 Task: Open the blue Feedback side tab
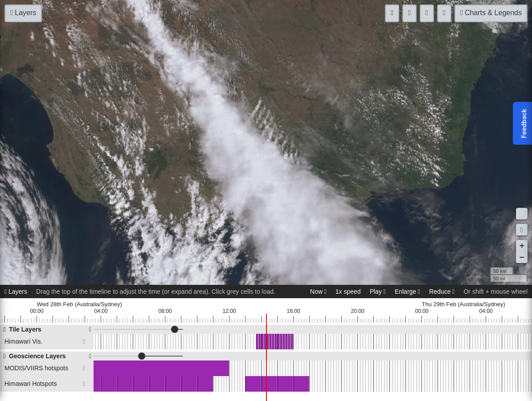click(523, 123)
